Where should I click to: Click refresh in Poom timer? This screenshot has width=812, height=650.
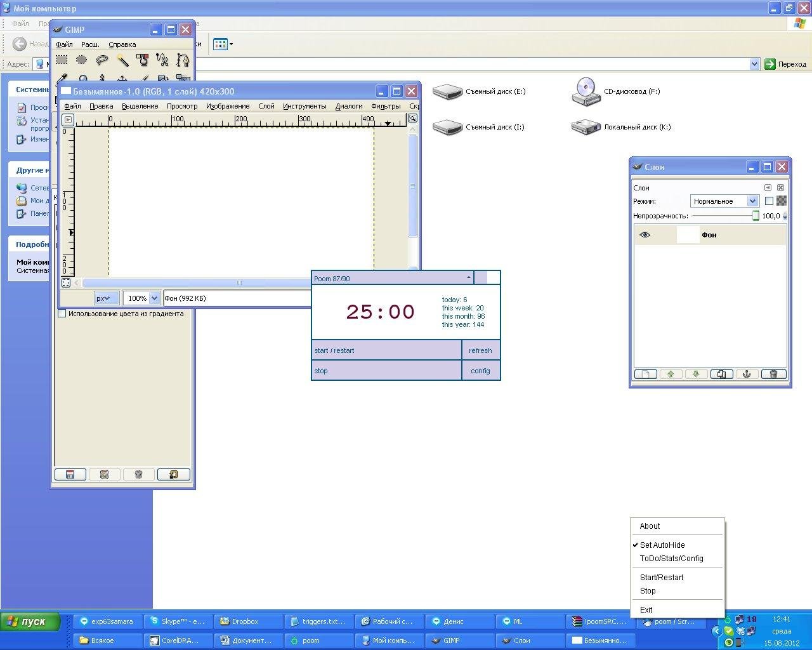pos(480,350)
